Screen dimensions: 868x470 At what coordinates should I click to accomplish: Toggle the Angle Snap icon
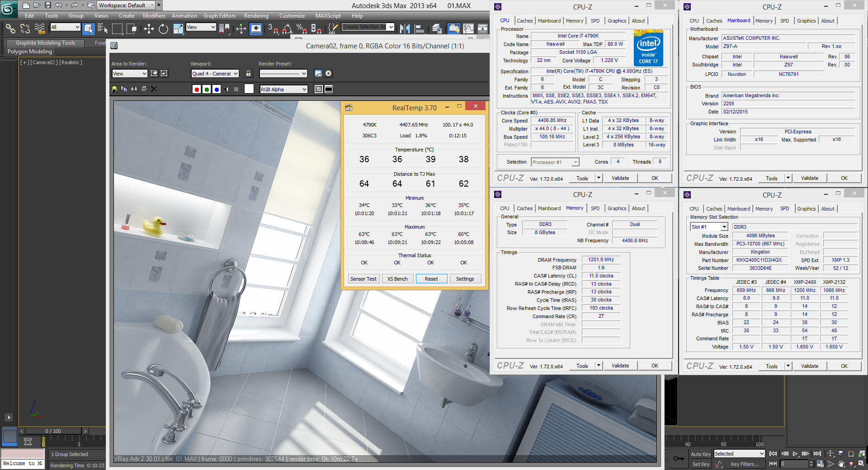[287, 29]
